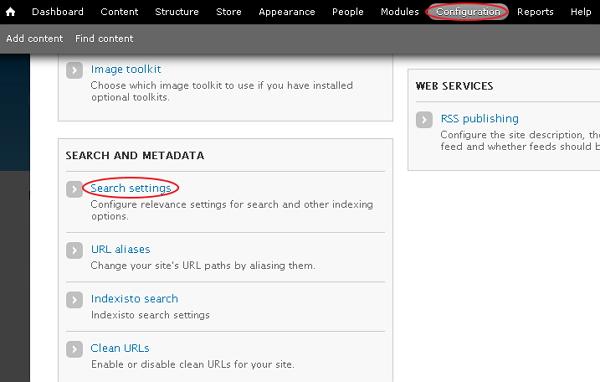Click arrow icon next to Image toolkit
This screenshot has height=382, width=600.
(x=74, y=70)
